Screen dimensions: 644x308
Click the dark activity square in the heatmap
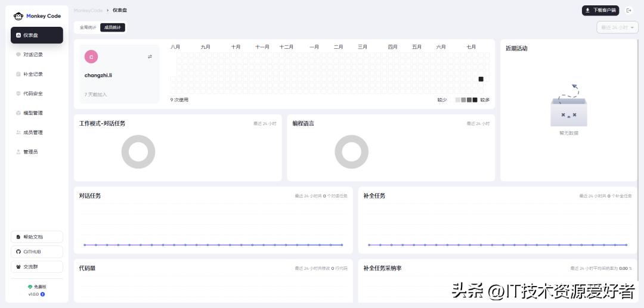click(x=481, y=79)
